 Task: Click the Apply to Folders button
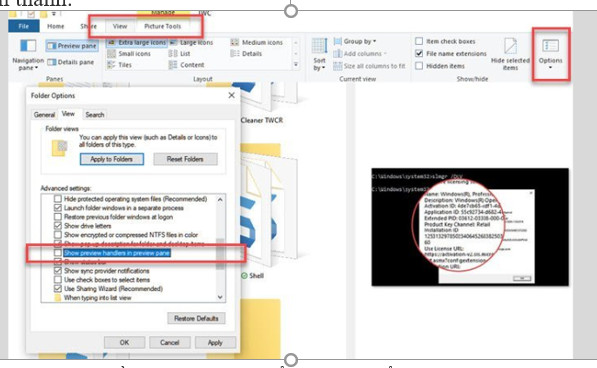point(112,159)
